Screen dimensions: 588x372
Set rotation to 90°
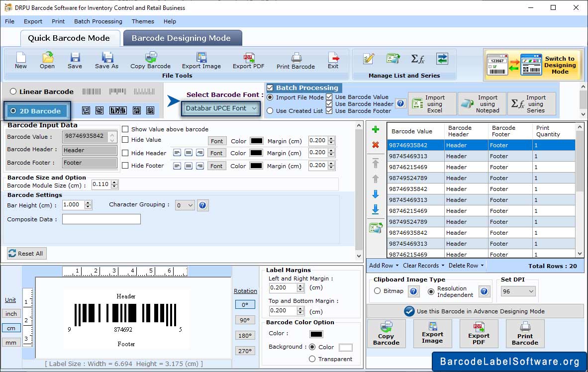coord(245,320)
